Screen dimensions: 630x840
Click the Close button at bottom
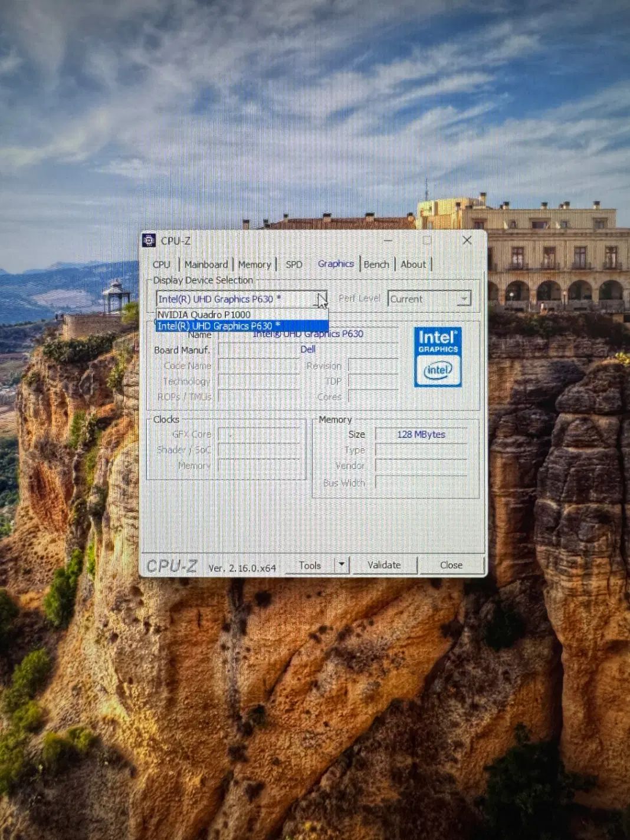point(451,565)
